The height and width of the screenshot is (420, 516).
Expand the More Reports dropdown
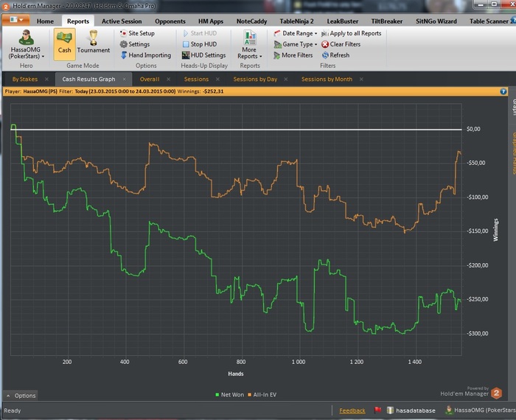pyautogui.click(x=249, y=44)
